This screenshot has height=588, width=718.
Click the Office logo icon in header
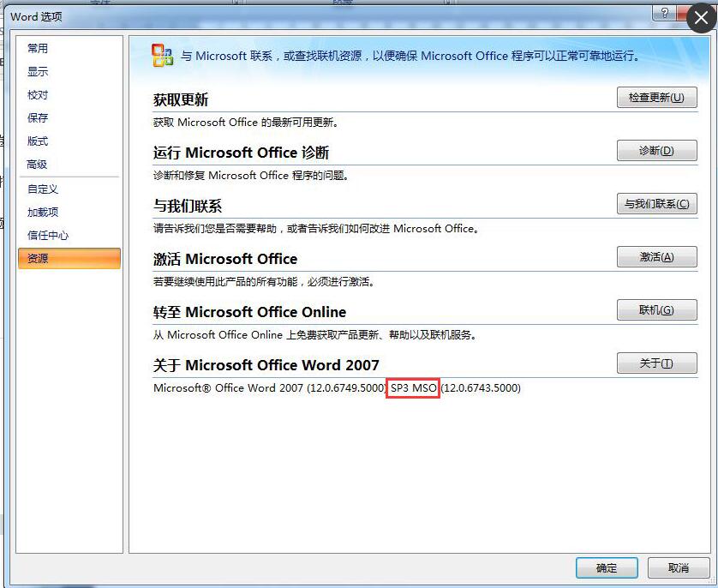click(x=162, y=56)
